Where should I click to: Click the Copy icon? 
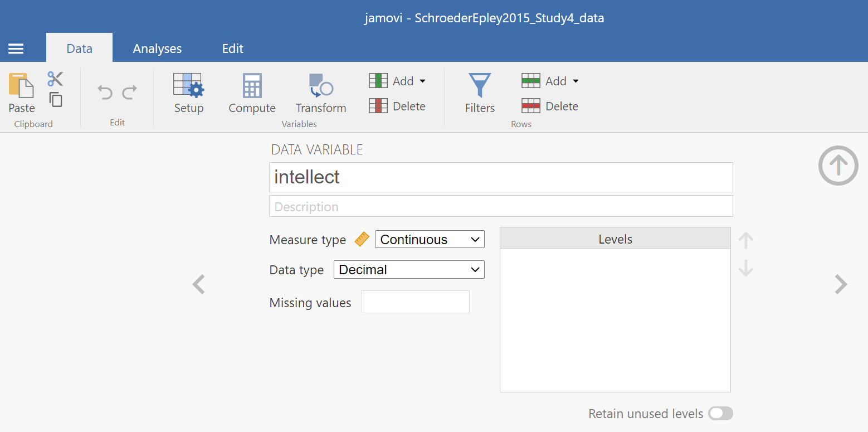coord(55,100)
